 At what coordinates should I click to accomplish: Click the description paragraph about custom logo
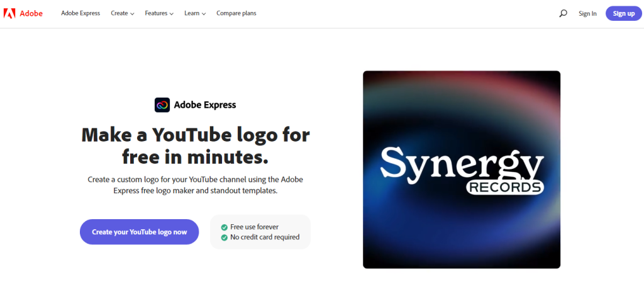tap(196, 185)
